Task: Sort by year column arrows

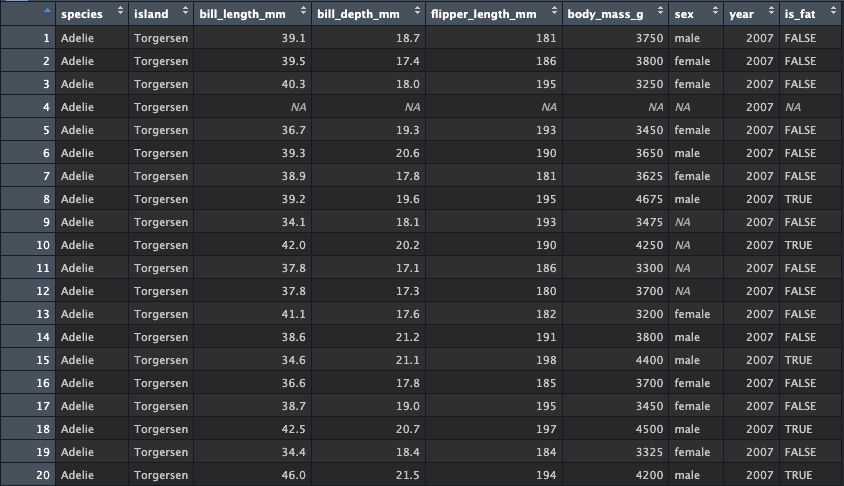Action: [x=771, y=11]
